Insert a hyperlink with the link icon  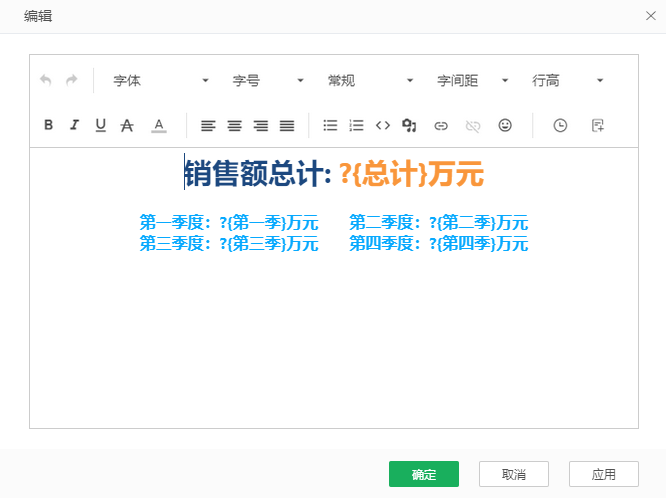pos(440,125)
